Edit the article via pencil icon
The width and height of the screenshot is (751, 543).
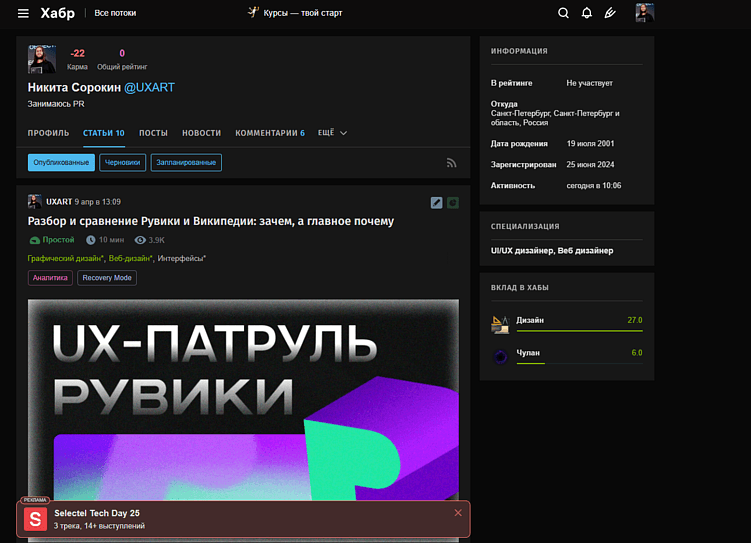pos(436,203)
